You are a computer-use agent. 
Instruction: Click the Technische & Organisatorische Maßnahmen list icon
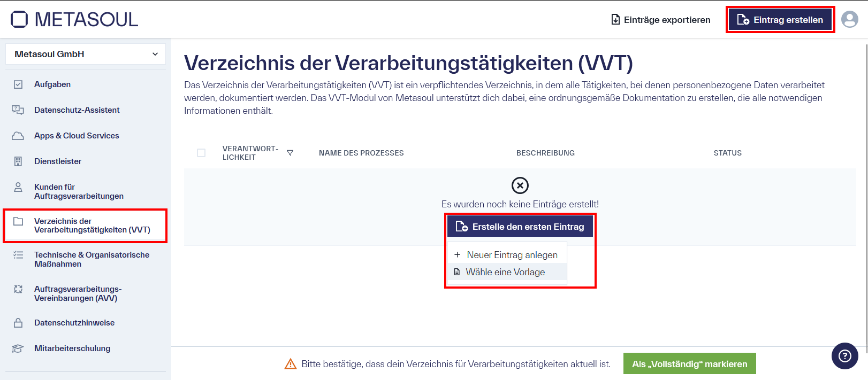pos(18,255)
